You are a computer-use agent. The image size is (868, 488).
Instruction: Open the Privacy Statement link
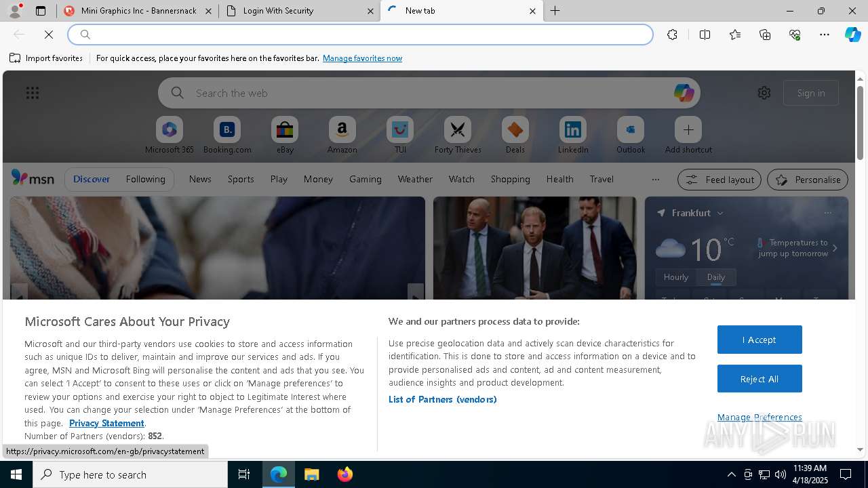106,423
